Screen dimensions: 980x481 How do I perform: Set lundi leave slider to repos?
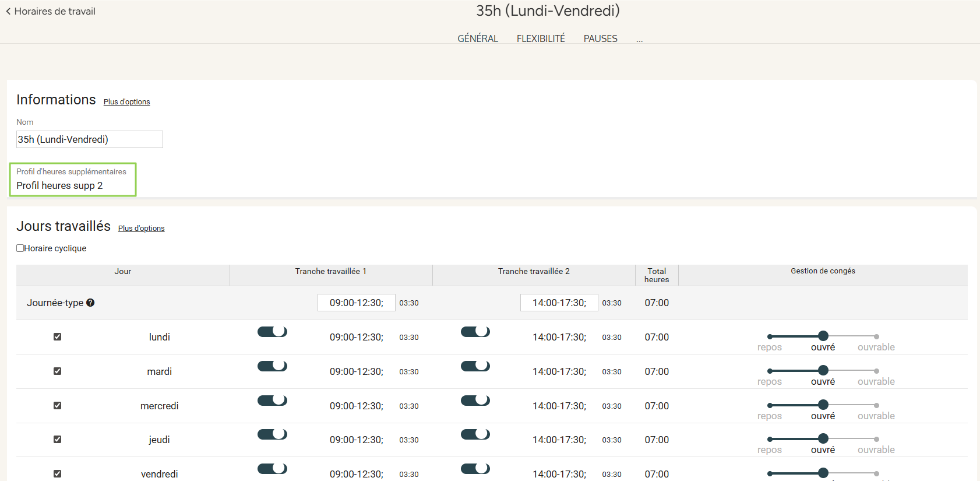click(x=770, y=337)
